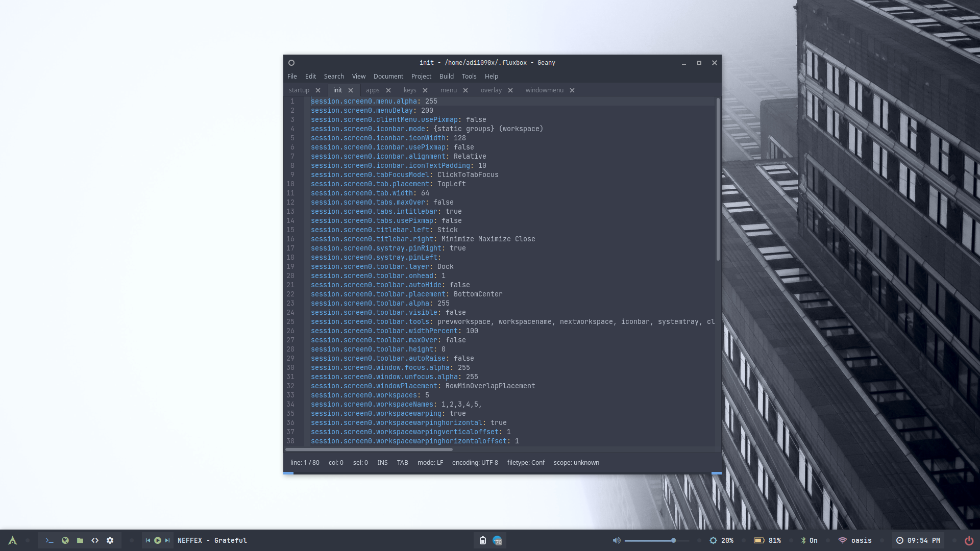
Task: Open the Document menu
Action: click(388, 77)
